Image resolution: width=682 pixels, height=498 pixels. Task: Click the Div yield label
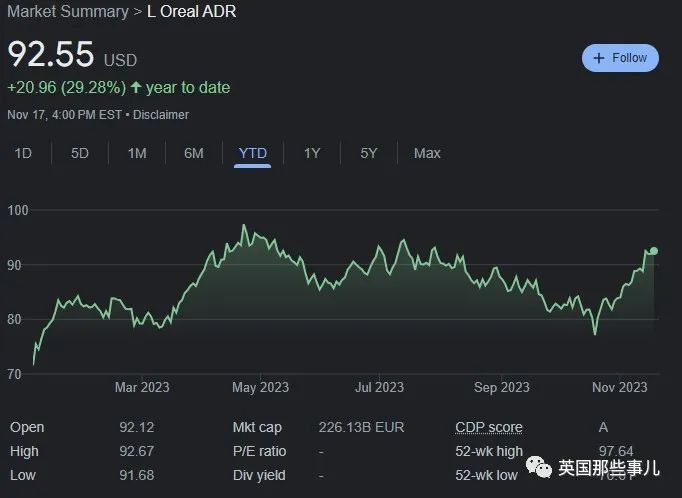(259, 475)
